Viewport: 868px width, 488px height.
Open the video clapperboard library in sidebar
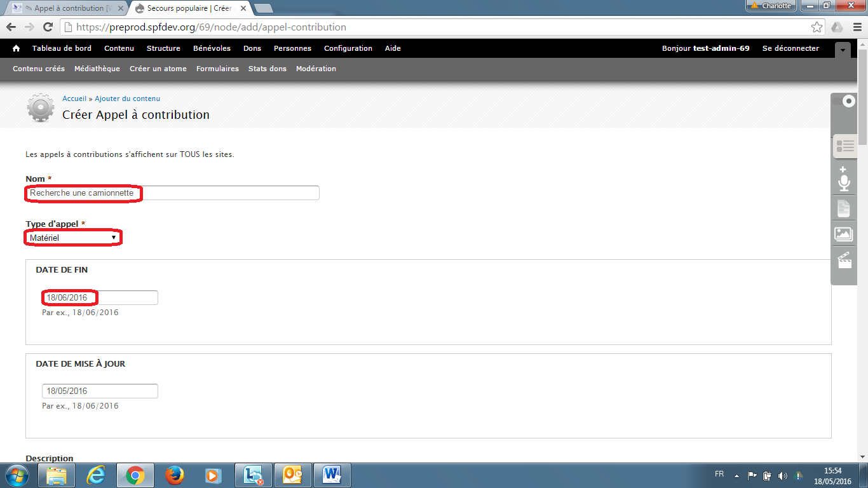click(844, 261)
